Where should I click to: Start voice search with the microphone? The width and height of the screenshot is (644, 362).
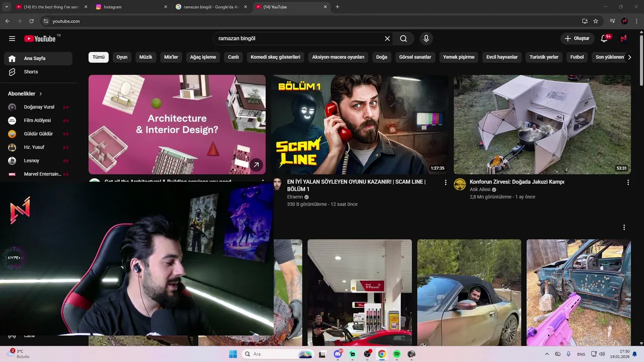point(426,39)
